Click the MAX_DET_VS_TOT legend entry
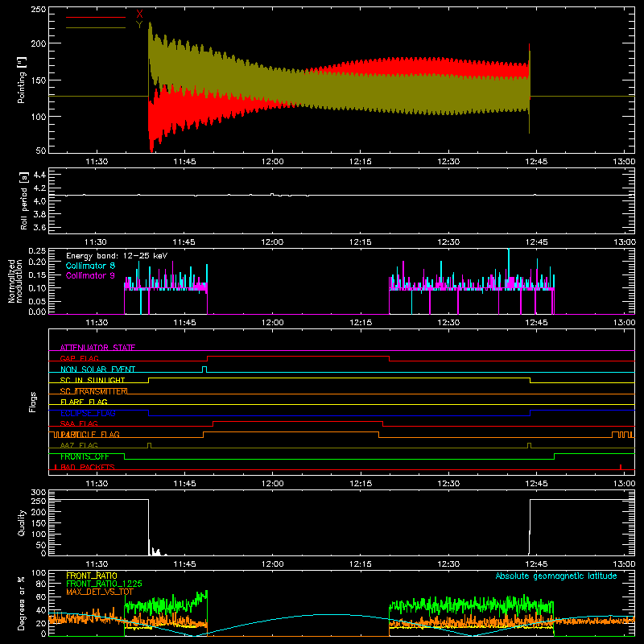Screen dimensions: 644x644 click(x=100, y=592)
